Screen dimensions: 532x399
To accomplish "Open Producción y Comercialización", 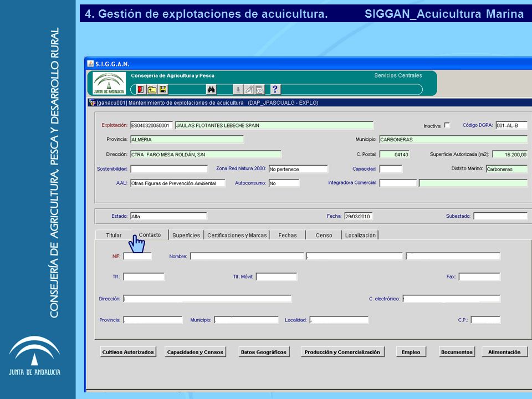I will (x=342, y=352).
